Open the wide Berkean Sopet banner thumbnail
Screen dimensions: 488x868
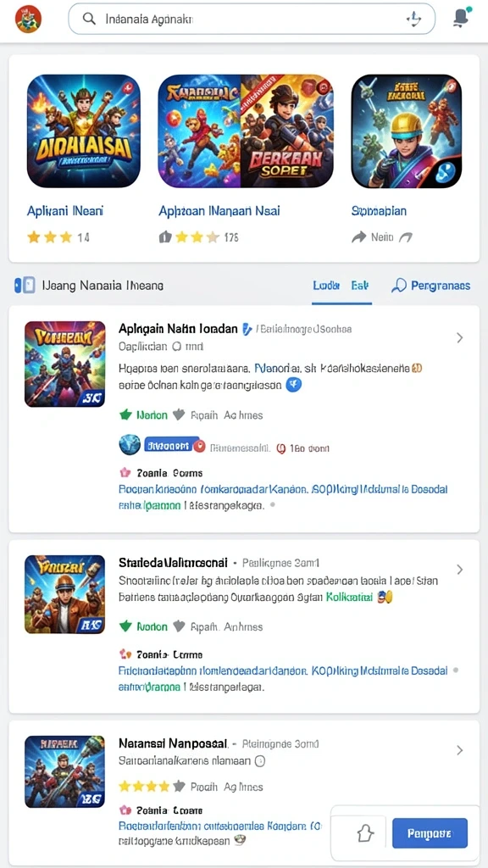(x=246, y=131)
